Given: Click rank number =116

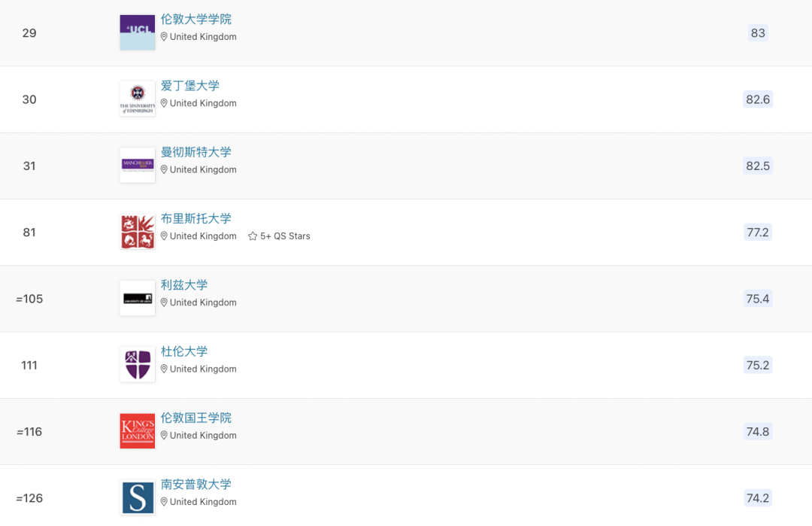Looking at the screenshot, I should (x=29, y=432).
